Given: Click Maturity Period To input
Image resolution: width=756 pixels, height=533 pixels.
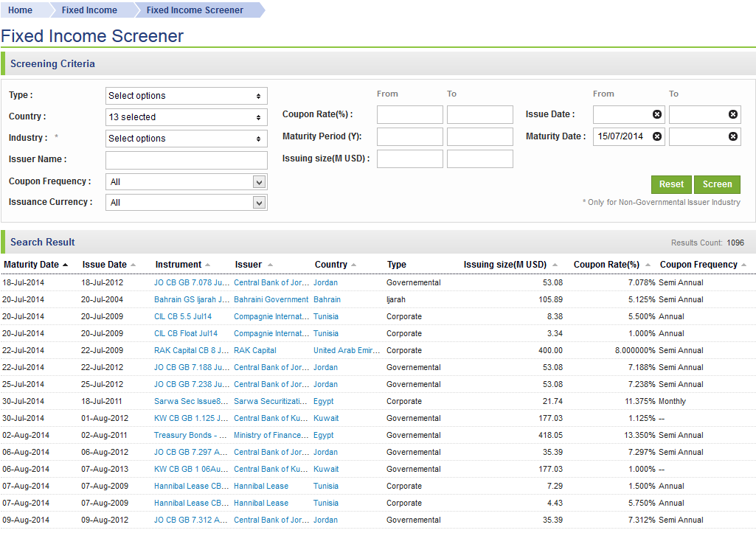Looking at the screenshot, I should pyautogui.click(x=479, y=137).
